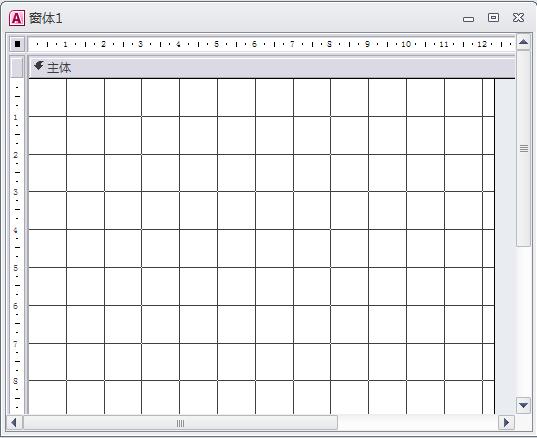Click the Access form icon in title bar
This screenshot has width=537, height=438.
coord(16,18)
